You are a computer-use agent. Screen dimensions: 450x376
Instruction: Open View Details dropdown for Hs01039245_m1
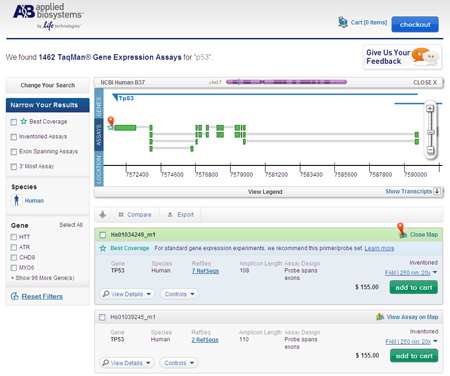click(127, 363)
